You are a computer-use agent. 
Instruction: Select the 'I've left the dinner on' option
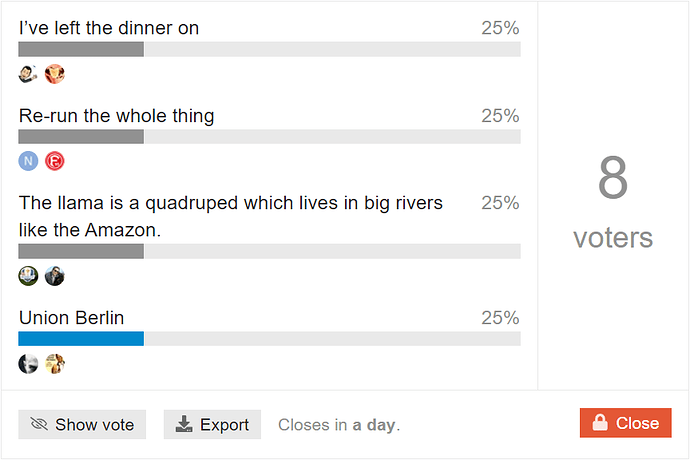(109, 28)
